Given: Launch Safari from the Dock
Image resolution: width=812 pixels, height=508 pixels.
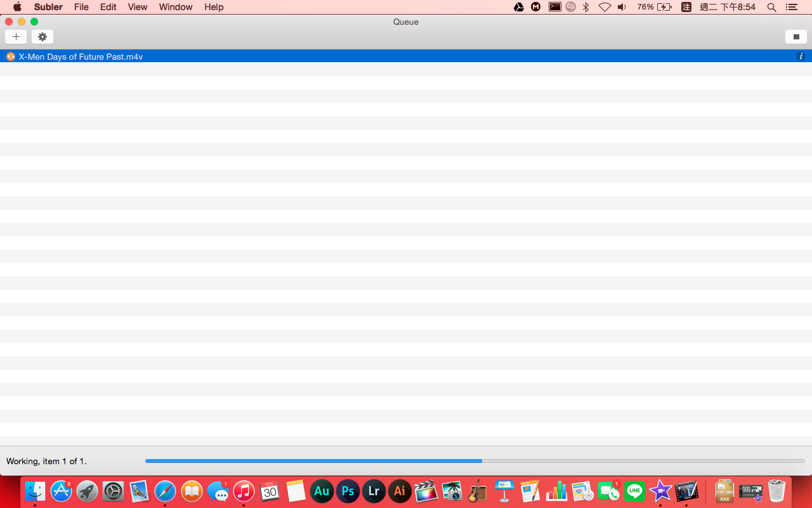Looking at the screenshot, I should 166,491.
